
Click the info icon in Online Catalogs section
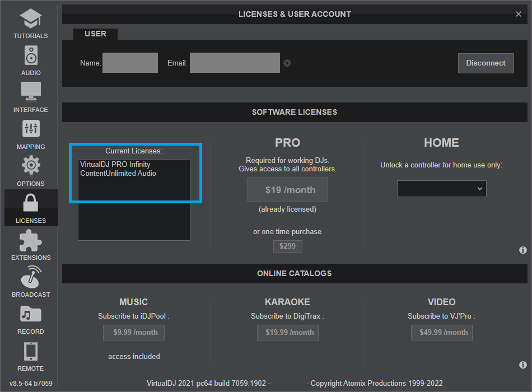pyautogui.click(x=523, y=365)
